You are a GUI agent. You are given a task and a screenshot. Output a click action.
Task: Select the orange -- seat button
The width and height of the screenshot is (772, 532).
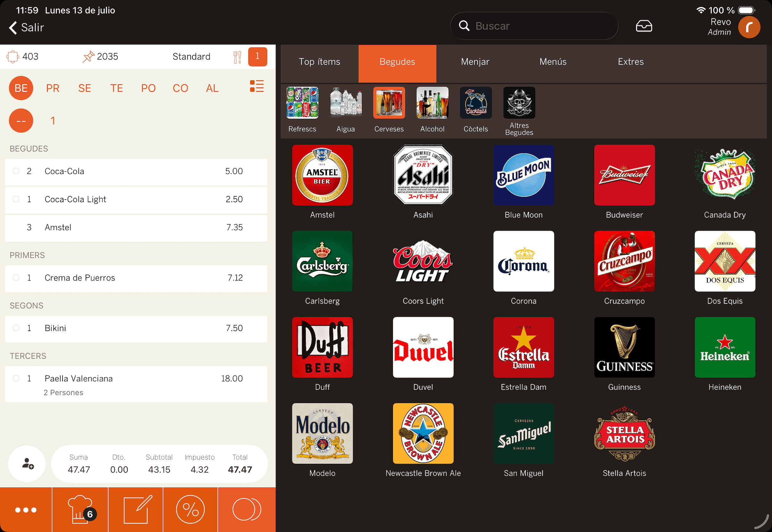tap(21, 121)
